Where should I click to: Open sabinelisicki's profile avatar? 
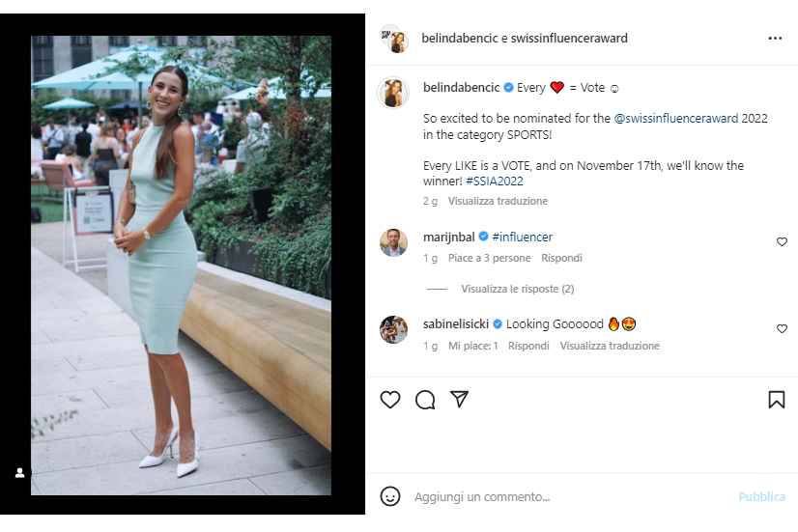coord(393,329)
